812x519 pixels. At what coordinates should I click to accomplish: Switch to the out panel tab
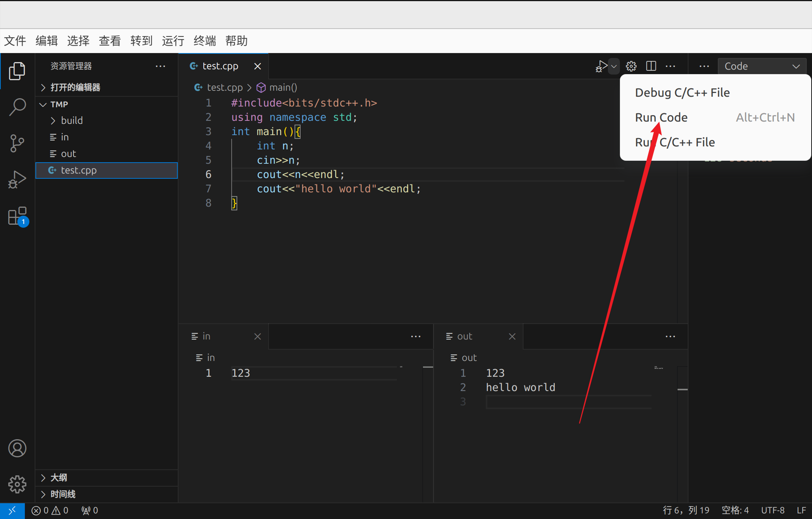click(465, 336)
